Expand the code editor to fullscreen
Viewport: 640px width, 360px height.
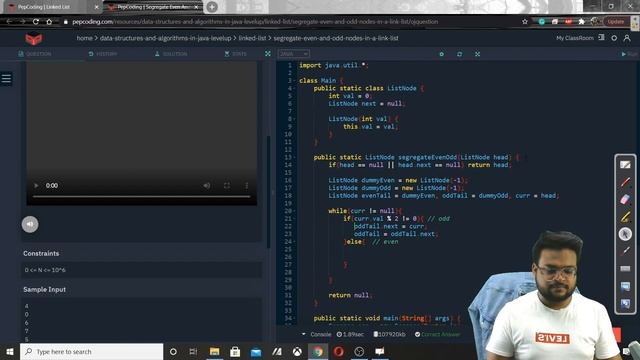coord(478,54)
